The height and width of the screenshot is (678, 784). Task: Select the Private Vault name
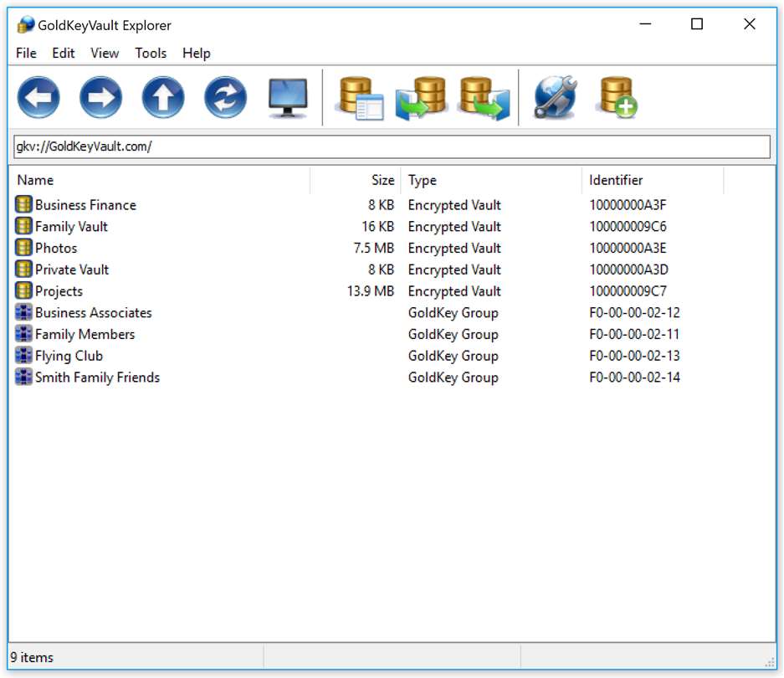[x=72, y=270]
